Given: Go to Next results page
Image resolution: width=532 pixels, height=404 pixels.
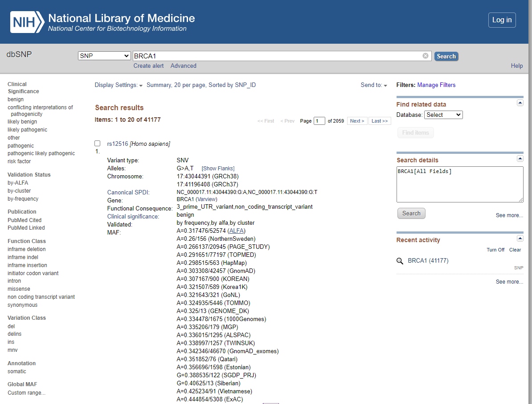Looking at the screenshot, I should pyautogui.click(x=357, y=121).
